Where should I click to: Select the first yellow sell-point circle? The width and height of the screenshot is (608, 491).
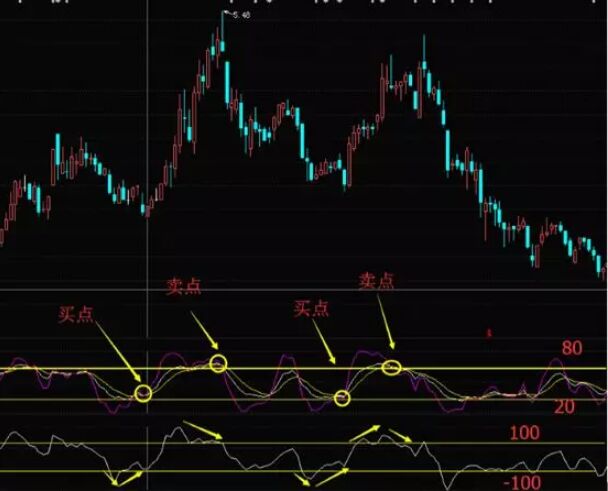coord(219,364)
